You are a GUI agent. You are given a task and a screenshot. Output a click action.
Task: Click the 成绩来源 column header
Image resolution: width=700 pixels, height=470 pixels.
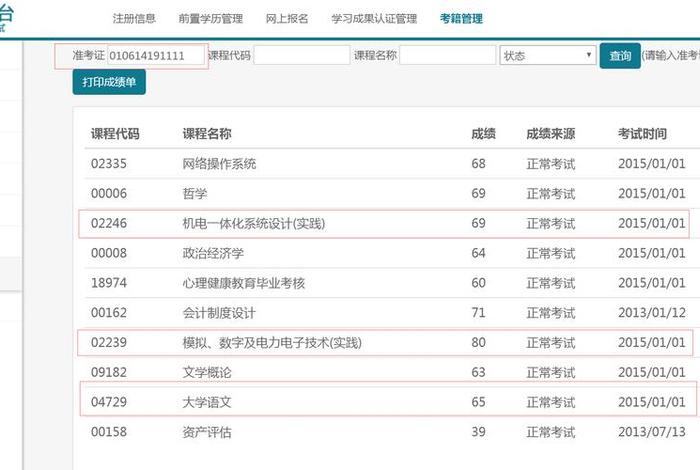tap(550, 133)
